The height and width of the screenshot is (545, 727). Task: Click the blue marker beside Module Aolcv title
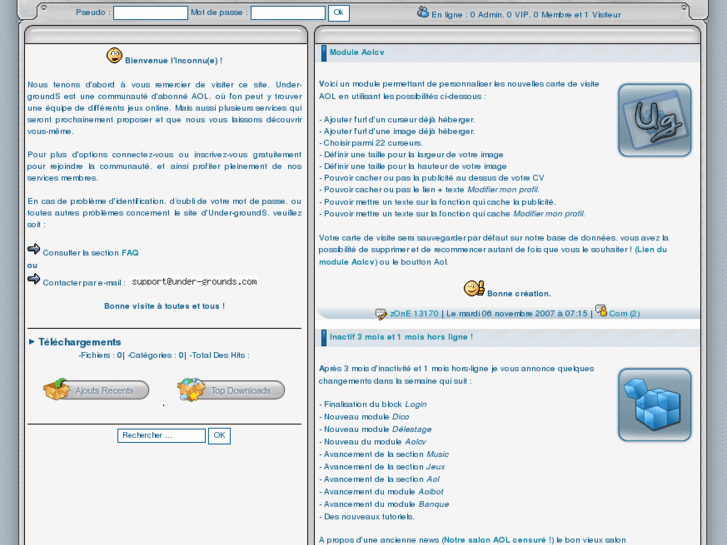[324, 53]
